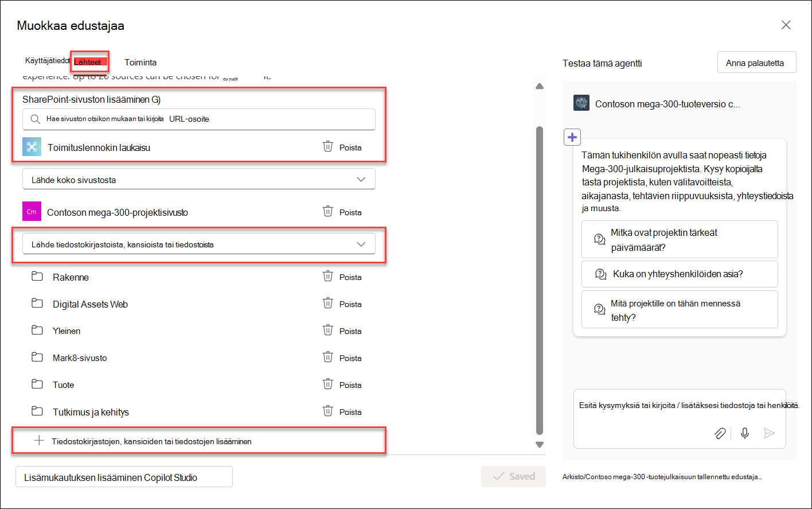The height and width of the screenshot is (509, 812).
Task: Select the Digital Assets Web folder name
Action: point(90,304)
